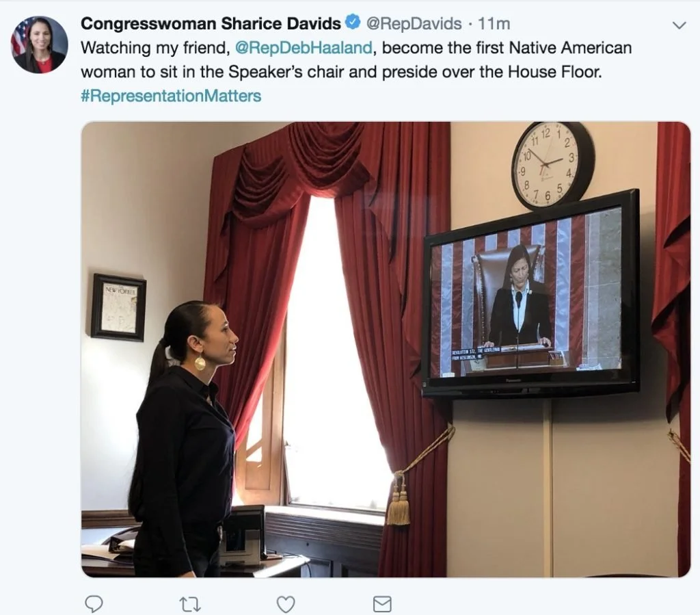The image size is (700, 615).
Task: Click the 11m timestamp
Action: pyautogui.click(x=494, y=24)
